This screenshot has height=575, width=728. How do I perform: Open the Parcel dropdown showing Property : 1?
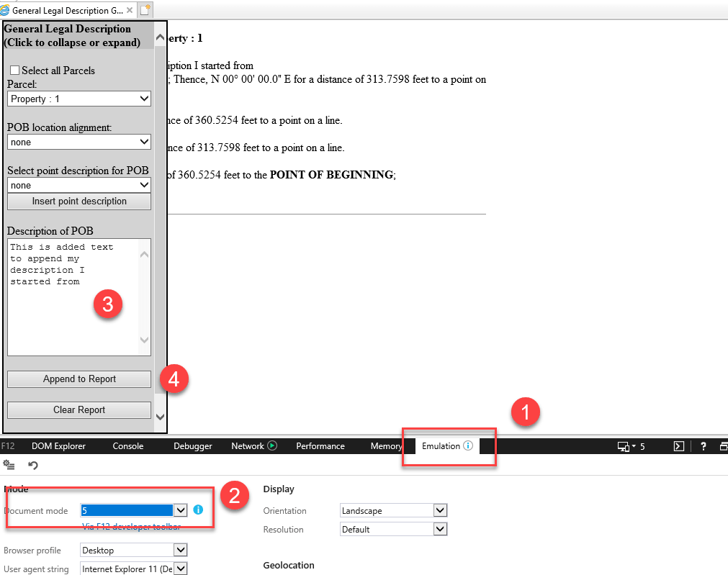(x=79, y=99)
